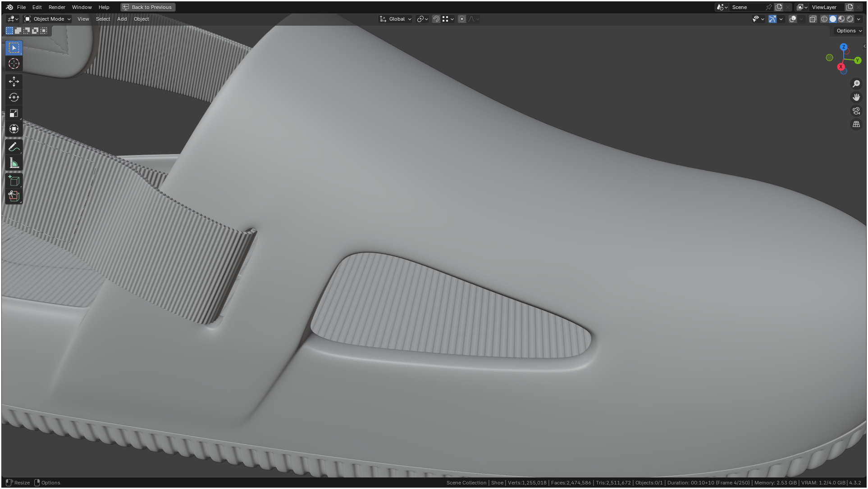
Task: Open the snapping options dropdown
Action: click(448, 19)
